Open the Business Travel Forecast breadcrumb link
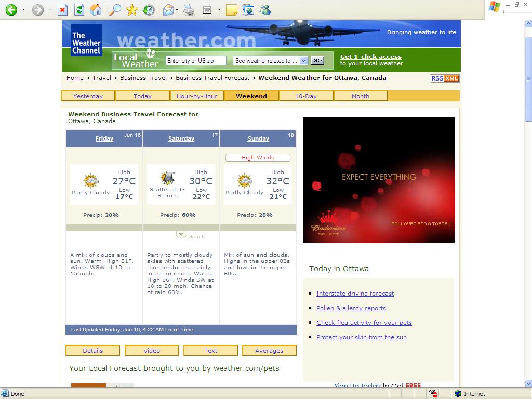 [x=212, y=78]
